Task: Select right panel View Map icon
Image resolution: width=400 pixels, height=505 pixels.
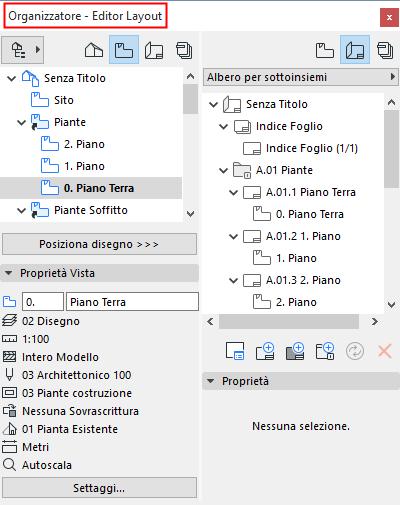Action: click(x=325, y=50)
